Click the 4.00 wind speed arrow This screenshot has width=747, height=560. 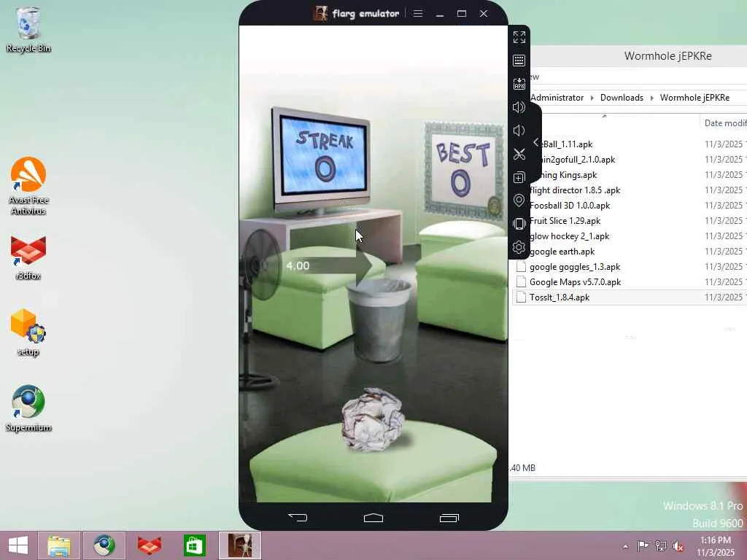(329, 265)
